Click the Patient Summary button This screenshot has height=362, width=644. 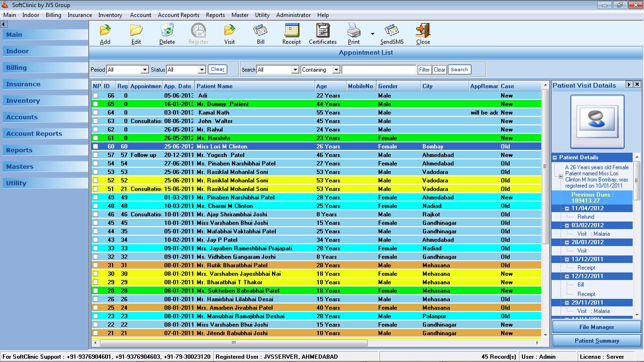[x=596, y=341]
